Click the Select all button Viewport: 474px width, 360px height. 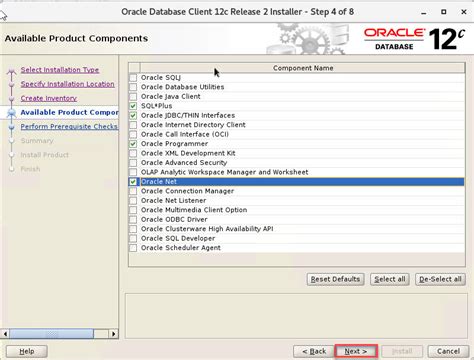[390, 279]
